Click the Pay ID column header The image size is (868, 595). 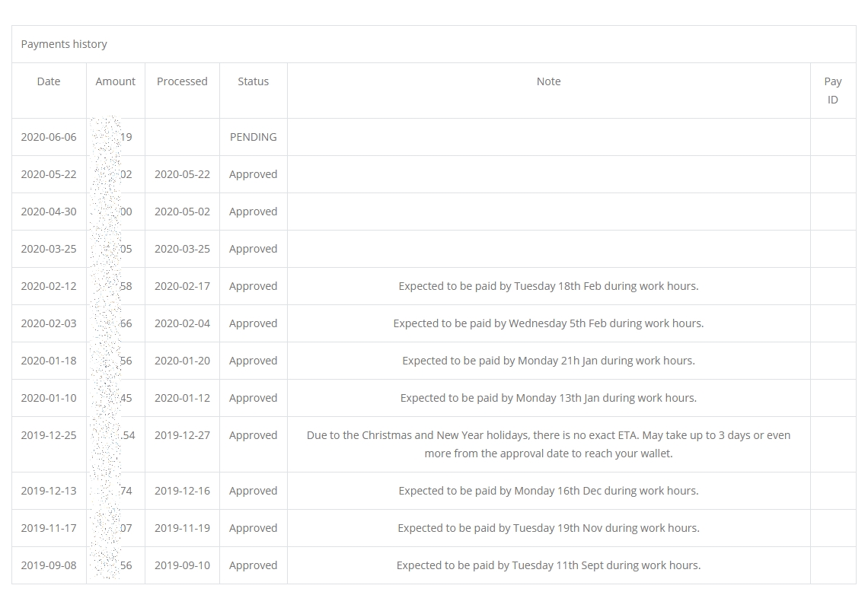tap(832, 90)
